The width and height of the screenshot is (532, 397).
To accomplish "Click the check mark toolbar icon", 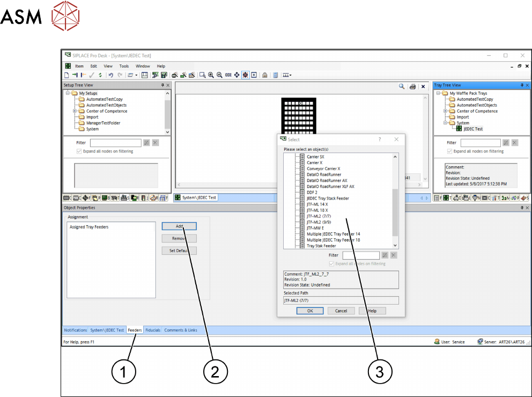I will click(x=92, y=75).
